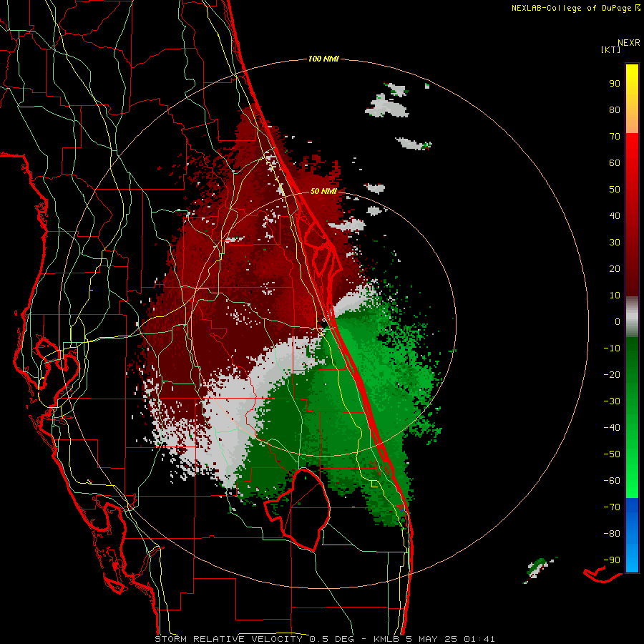The height and width of the screenshot is (644, 644).
Task: Click the small isolated echo in the southeast corner
Action: (539, 569)
